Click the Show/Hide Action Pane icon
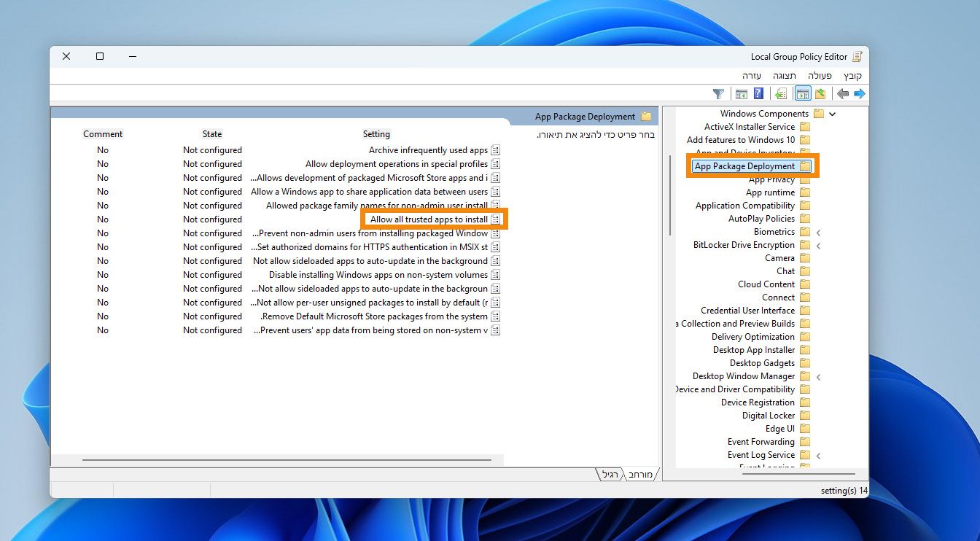This screenshot has height=541, width=980. coord(742,94)
